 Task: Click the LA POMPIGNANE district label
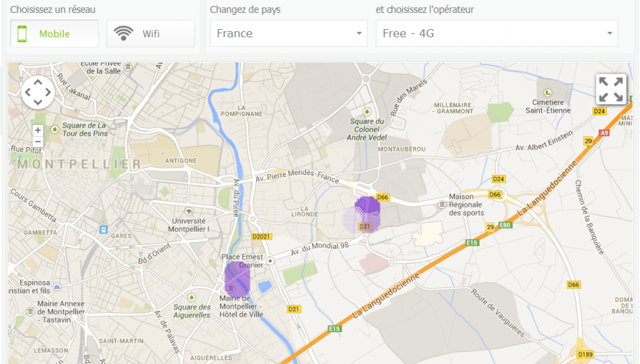click(x=242, y=111)
